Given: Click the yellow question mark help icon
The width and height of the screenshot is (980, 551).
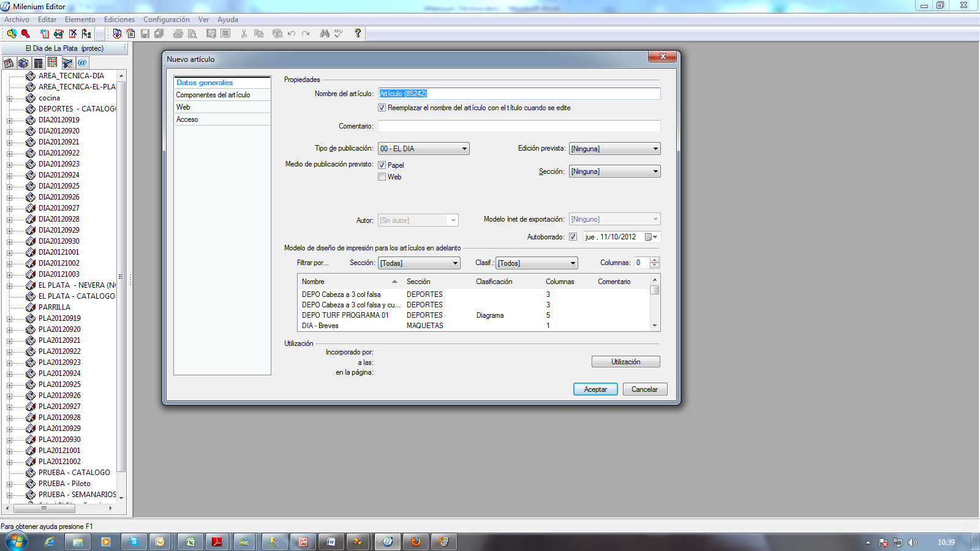Looking at the screenshot, I should 358,34.
